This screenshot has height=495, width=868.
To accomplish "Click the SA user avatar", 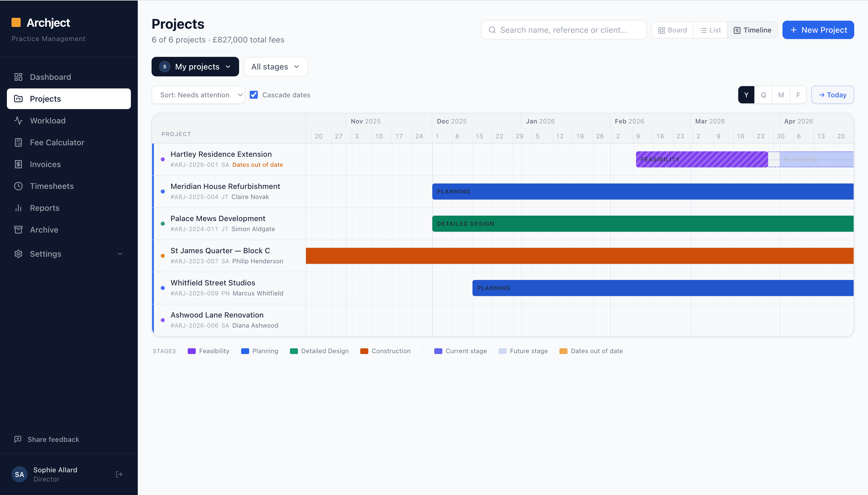I will pyautogui.click(x=19, y=474).
